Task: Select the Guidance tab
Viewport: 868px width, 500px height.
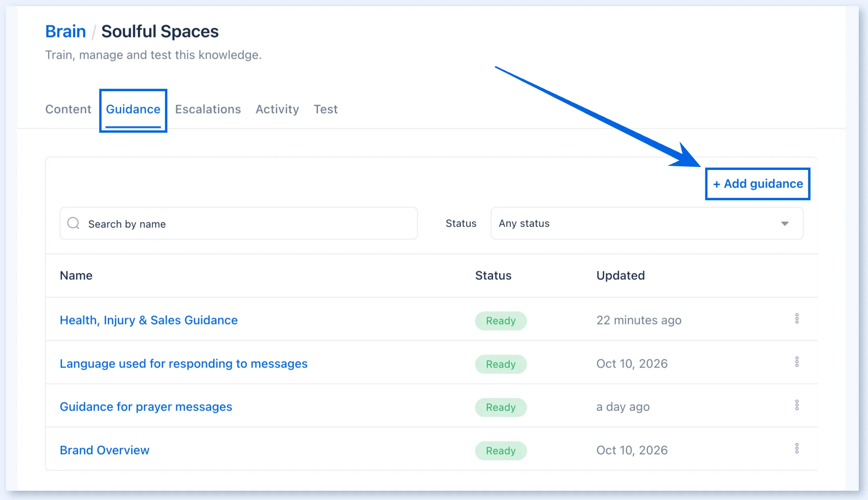Action: pyautogui.click(x=133, y=109)
